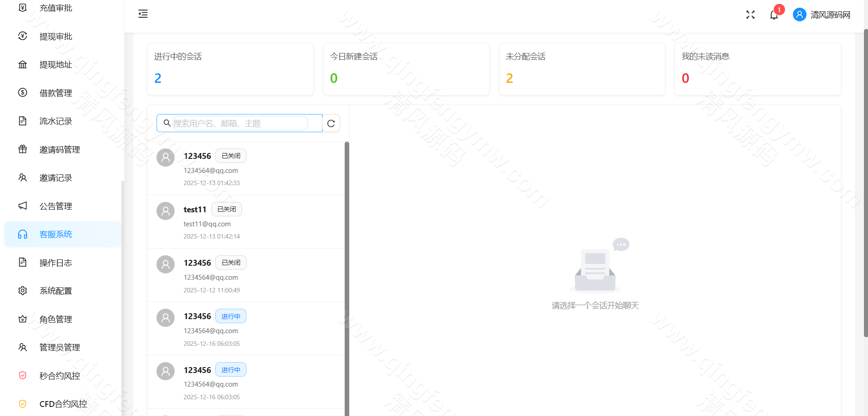Click the 充值审批 icon
The width and height of the screenshot is (868, 416).
tap(23, 7)
